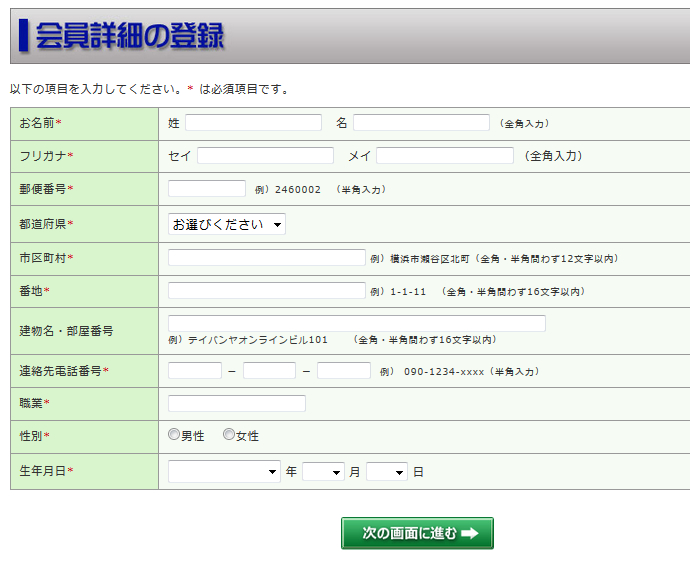Click the first phone number box
The width and height of the screenshot is (690, 562).
[195, 371]
